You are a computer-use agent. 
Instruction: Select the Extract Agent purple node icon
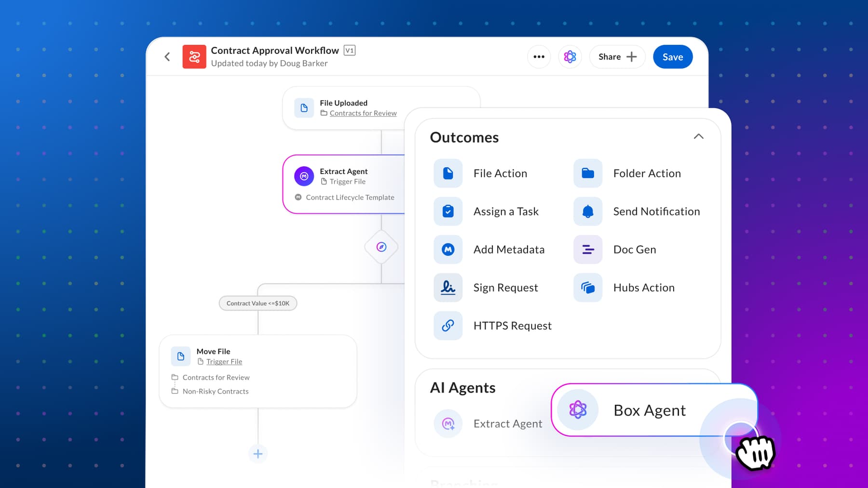pos(304,176)
